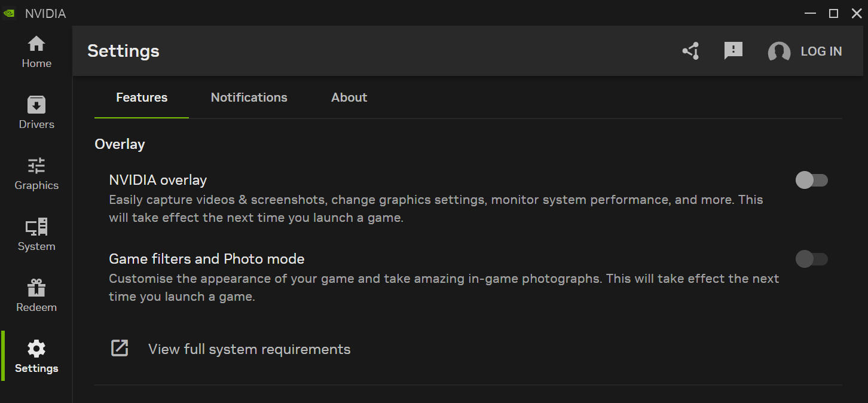Click the external link icon
This screenshot has height=403, width=868.
[x=120, y=348]
